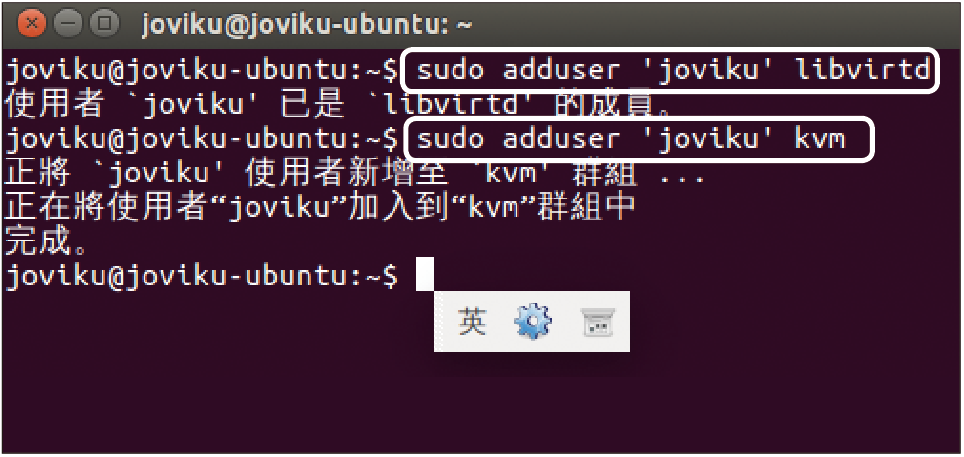Place cursor at the white block cursor
The height and width of the screenshot is (457, 964).
425,274
